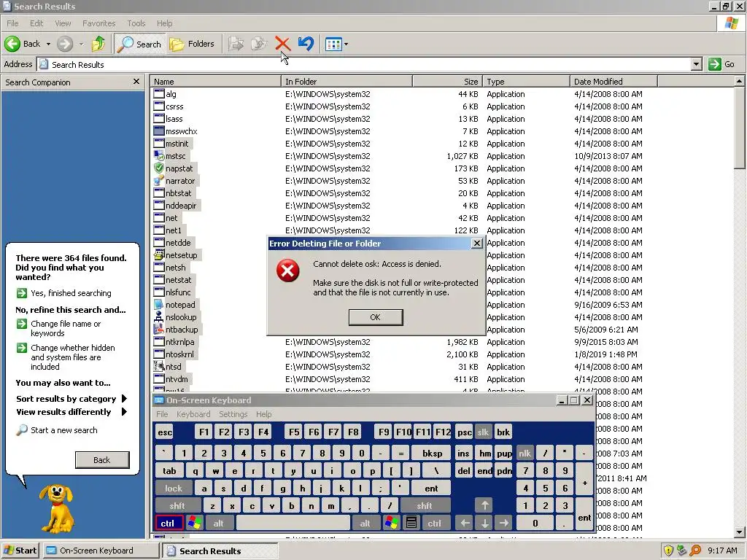Click the application menu key icon
This screenshot has width=747, height=560.
pyautogui.click(x=411, y=524)
